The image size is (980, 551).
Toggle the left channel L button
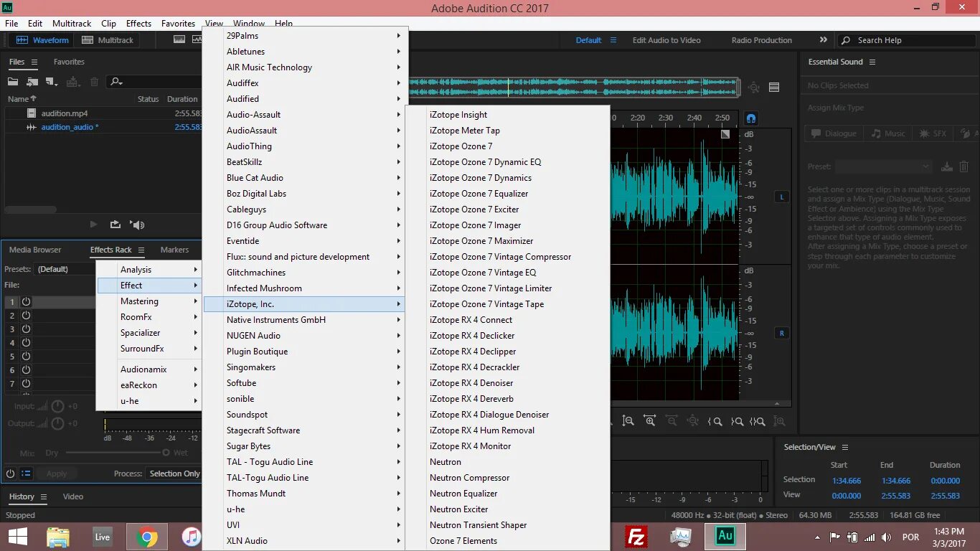tap(781, 197)
